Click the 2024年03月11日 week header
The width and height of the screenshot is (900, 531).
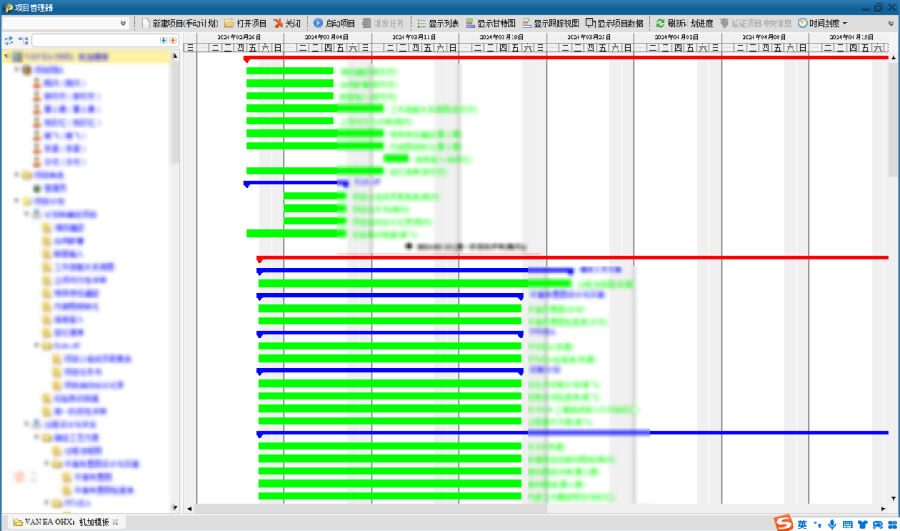415,37
